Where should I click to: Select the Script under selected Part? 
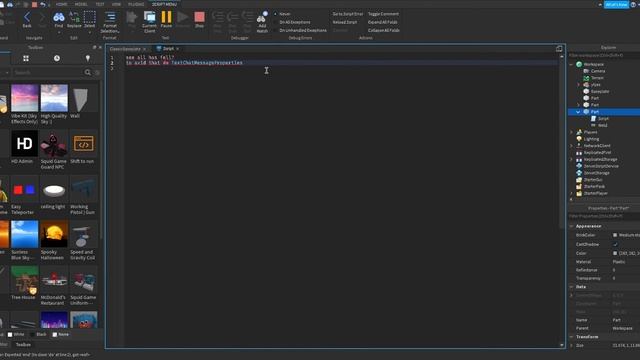coord(603,118)
